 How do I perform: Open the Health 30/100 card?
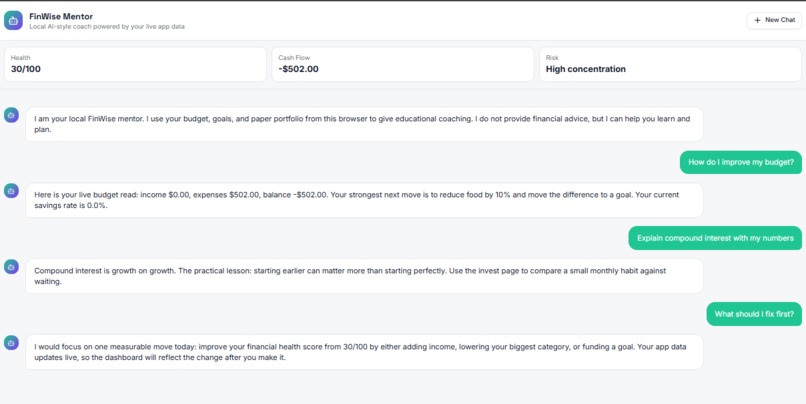point(135,64)
